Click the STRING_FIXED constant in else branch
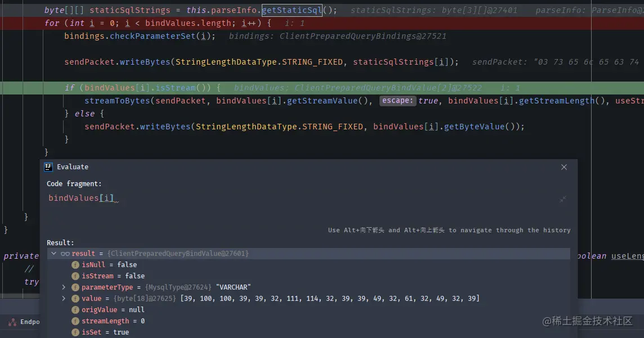This screenshot has height=338, width=644. 333,127
